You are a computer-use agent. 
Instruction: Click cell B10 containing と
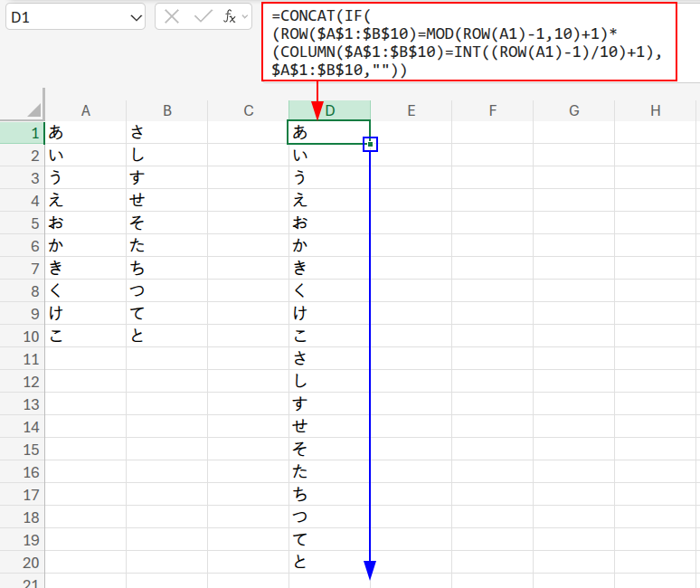tap(167, 337)
